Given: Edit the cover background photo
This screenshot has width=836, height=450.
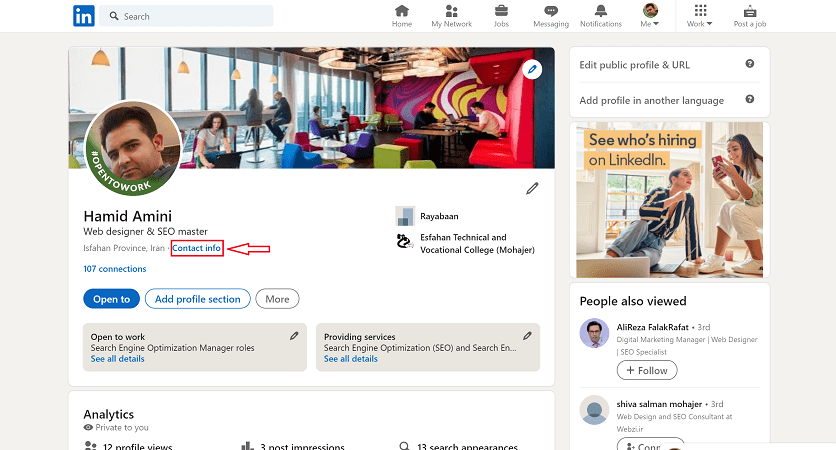Looking at the screenshot, I should 532,69.
